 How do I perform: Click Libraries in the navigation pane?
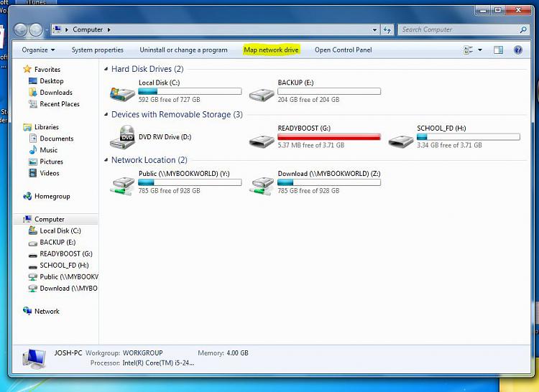point(47,127)
